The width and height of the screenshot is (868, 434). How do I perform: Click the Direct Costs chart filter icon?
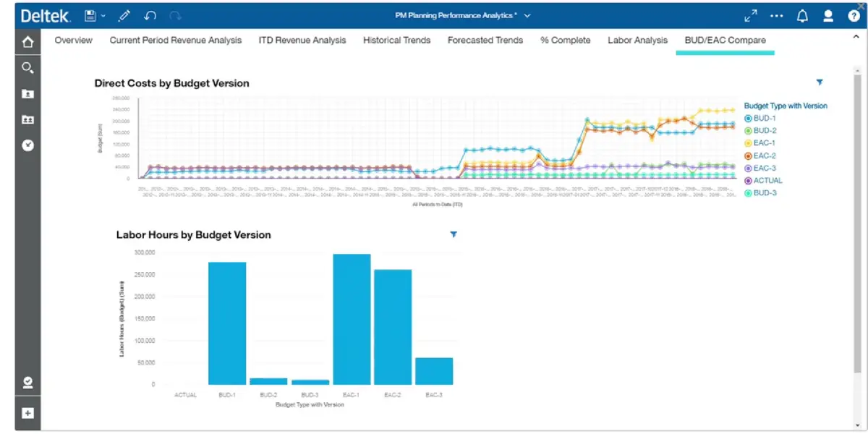820,82
